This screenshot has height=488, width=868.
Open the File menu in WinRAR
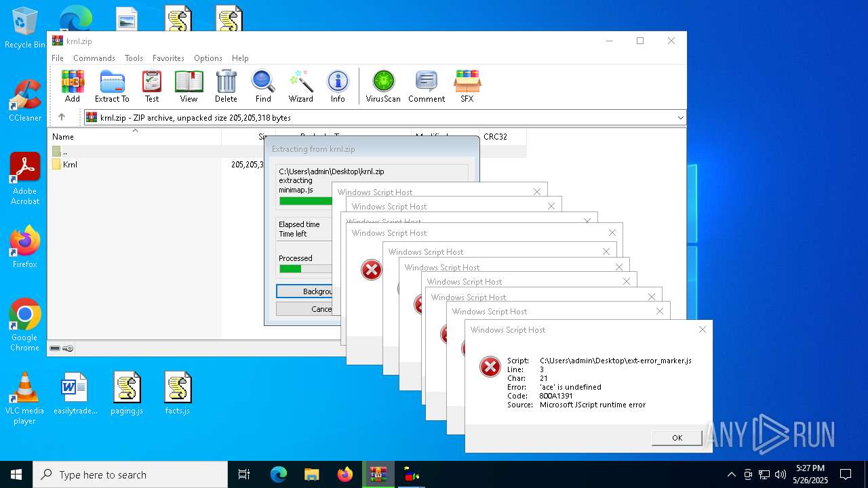click(x=58, y=58)
